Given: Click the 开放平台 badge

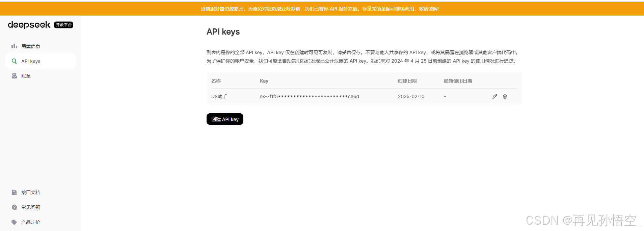Looking at the screenshot, I should [63, 25].
